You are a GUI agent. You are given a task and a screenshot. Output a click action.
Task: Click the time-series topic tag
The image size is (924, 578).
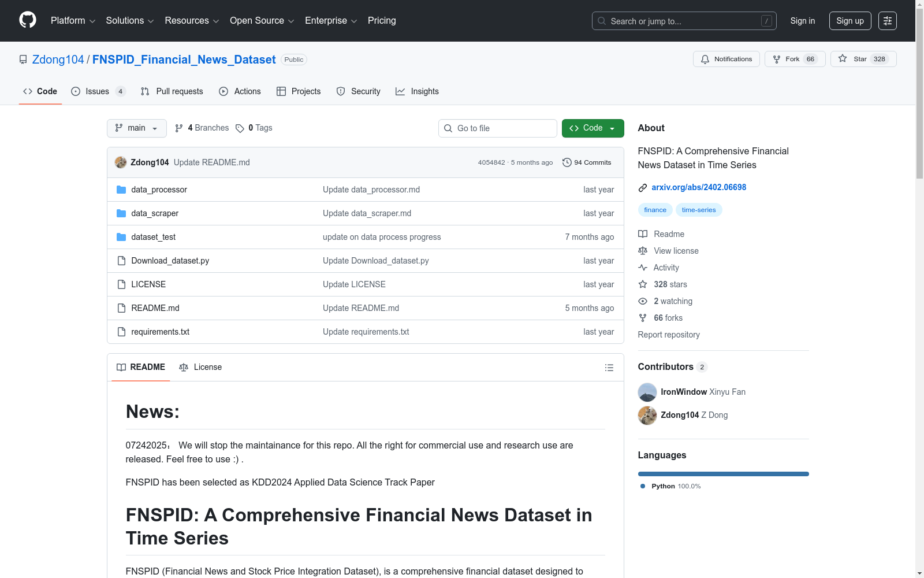[x=699, y=210]
